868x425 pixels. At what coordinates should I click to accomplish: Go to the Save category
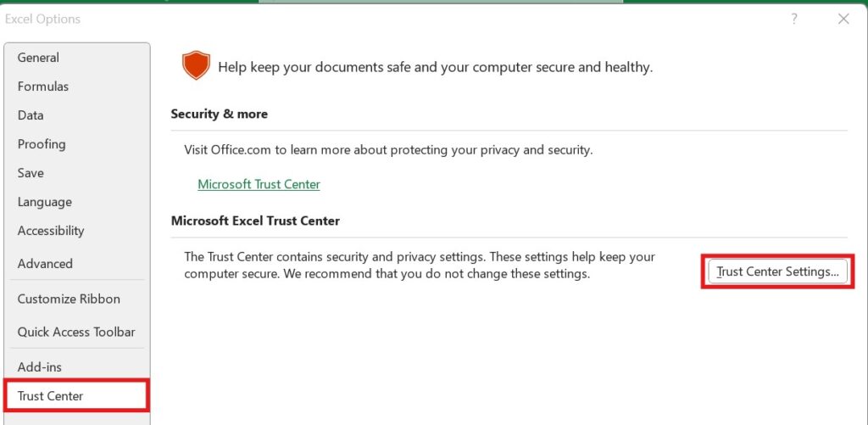coord(31,173)
